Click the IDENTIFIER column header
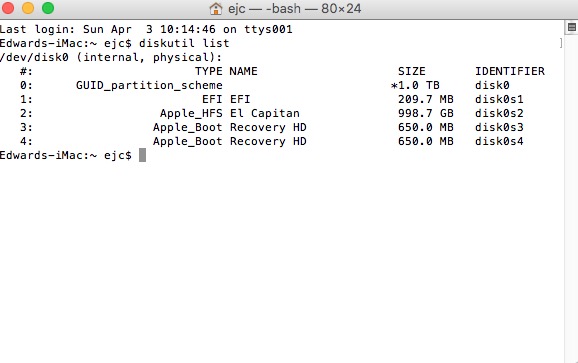Image resolution: width=578 pixels, height=363 pixels. click(x=509, y=71)
